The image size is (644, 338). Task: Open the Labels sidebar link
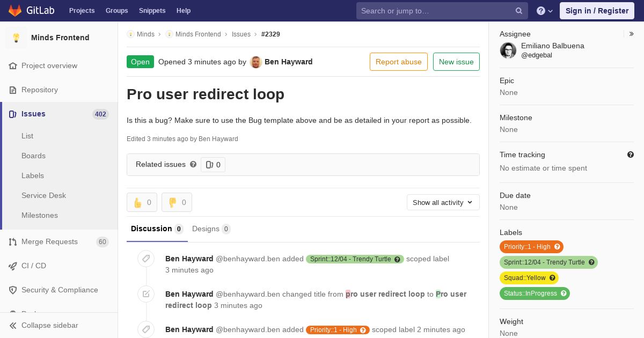pyautogui.click(x=33, y=175)
